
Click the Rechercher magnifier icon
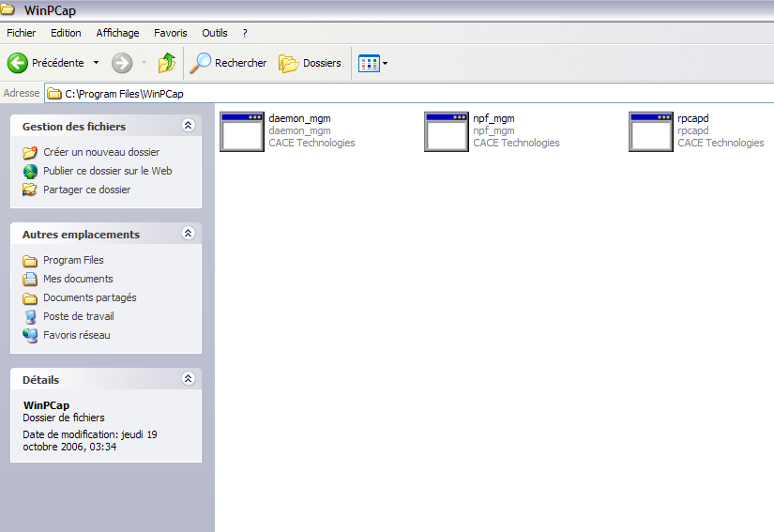coord(201,63)
